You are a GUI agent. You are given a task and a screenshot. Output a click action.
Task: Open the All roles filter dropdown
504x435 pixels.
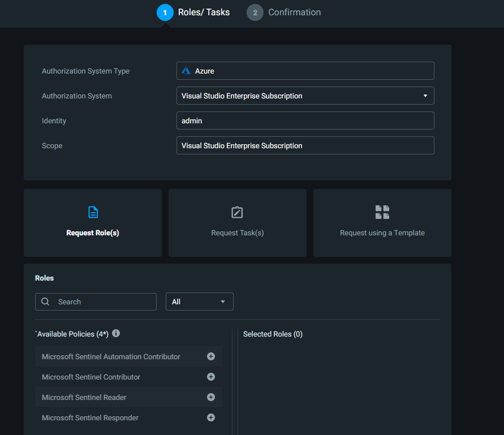click(200, 302)
